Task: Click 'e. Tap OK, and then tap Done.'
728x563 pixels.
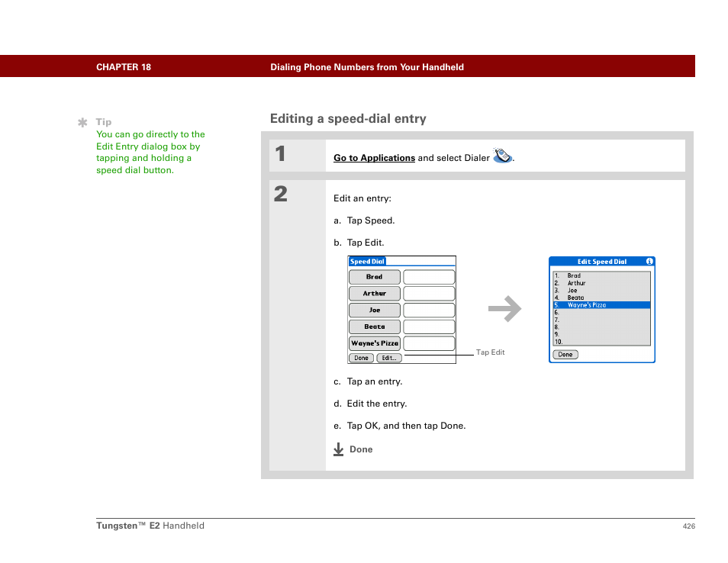Action: click(x=399, y=426)
